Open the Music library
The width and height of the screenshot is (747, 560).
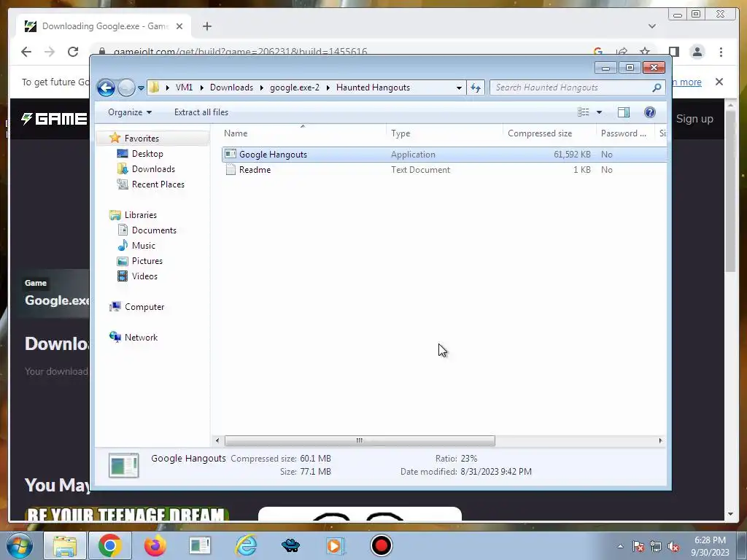(x=144, y=245)
